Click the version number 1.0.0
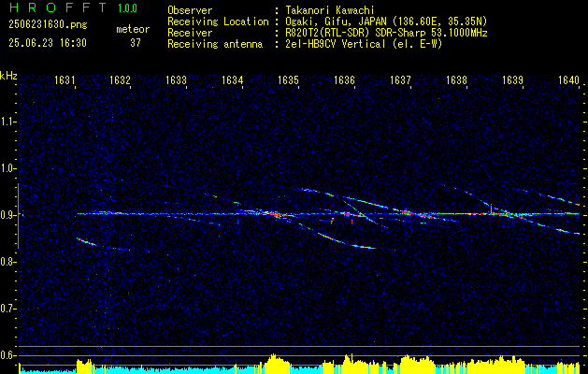This screenshot has height=374, width=588. [x=127, y=8]
